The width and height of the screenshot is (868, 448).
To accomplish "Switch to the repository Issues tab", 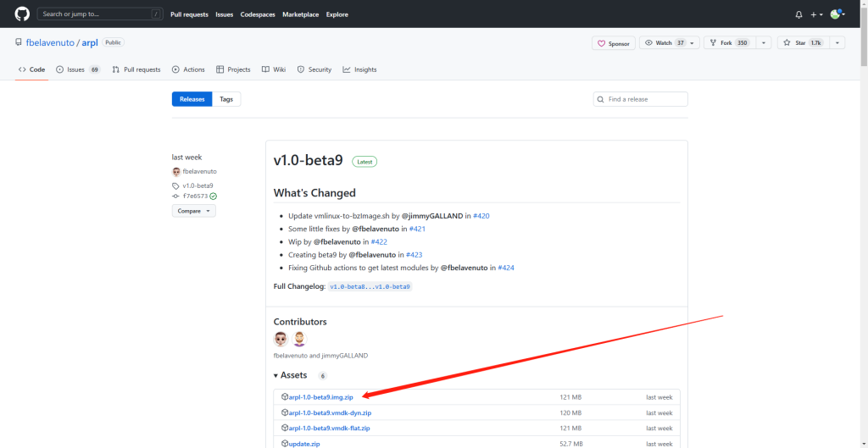I will click(78, 69).
